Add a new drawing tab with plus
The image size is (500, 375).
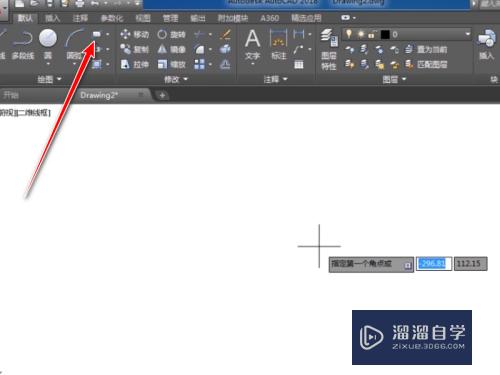pyautogui.click(x=162, y=96)
